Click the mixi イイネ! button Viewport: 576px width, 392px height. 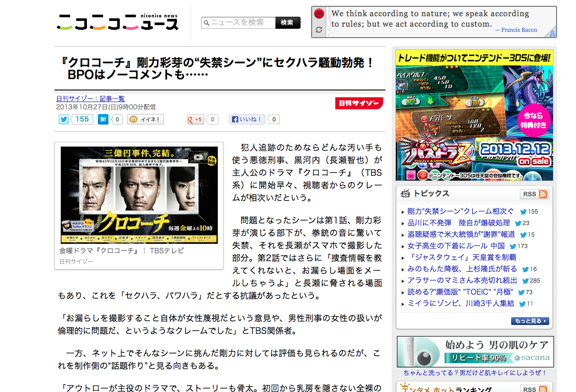146,119
